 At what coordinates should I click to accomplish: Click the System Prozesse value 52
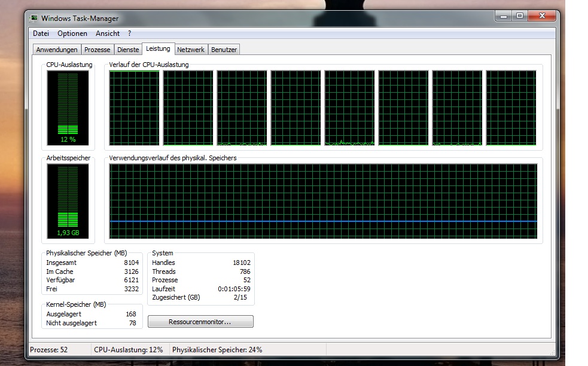(x=247, y=280)
